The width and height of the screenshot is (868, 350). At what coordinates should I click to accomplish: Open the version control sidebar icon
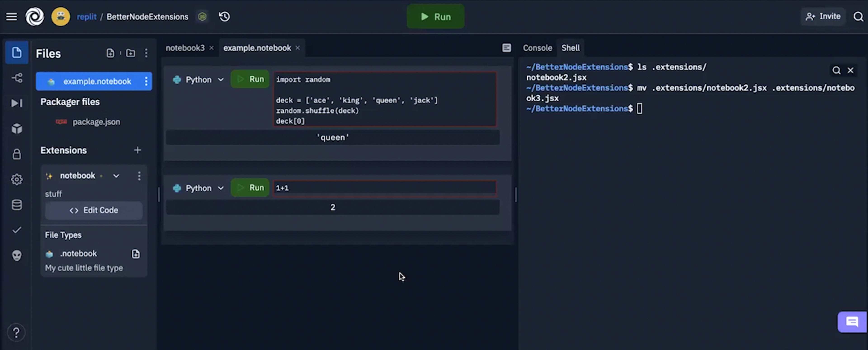coord(17,78)
